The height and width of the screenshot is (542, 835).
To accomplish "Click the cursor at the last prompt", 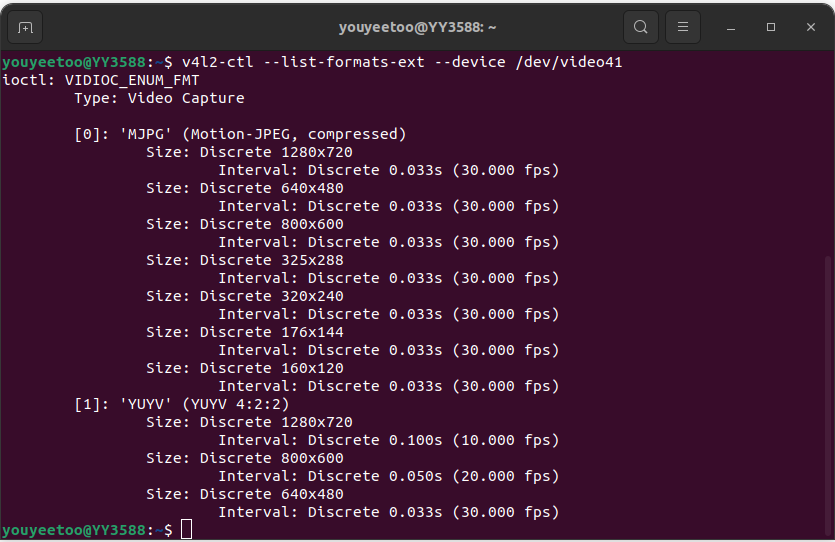I will (x=186, y=529).
